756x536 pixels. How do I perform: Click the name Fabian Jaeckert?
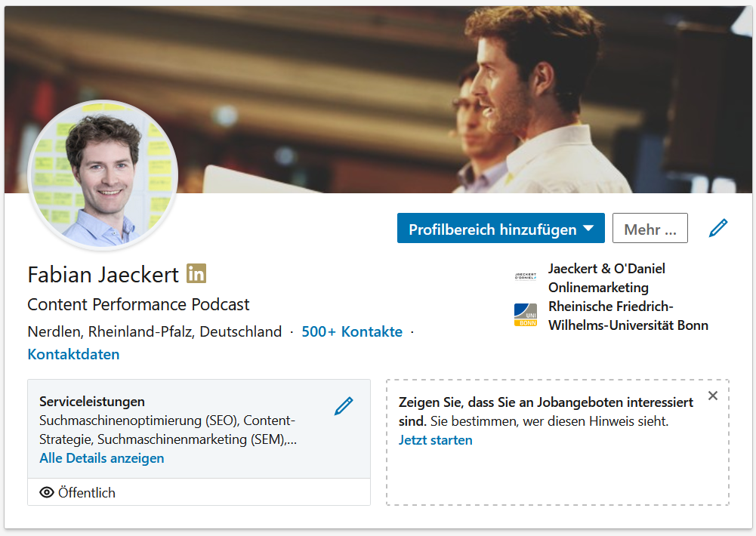tap(103, 275)
